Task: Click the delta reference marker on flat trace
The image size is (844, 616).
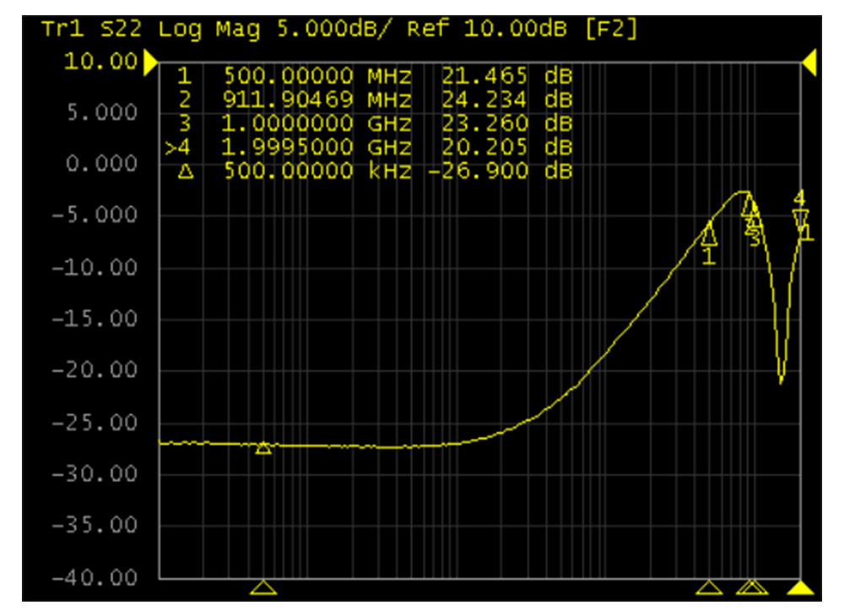Action: coord(263,448)
